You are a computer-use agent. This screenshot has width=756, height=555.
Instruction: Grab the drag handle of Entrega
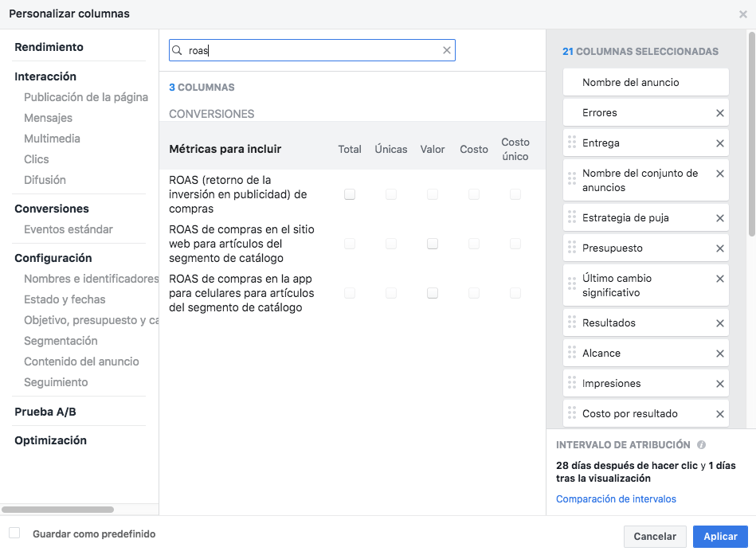coord(572,142)
